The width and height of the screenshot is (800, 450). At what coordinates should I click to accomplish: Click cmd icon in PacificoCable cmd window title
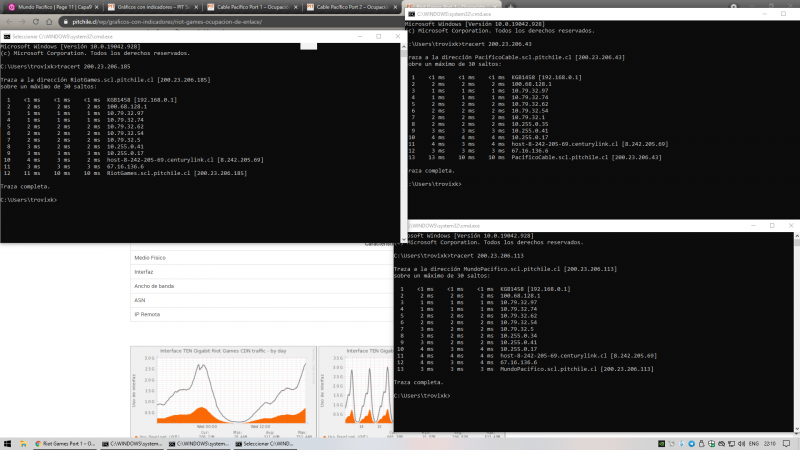pos(412,14)
